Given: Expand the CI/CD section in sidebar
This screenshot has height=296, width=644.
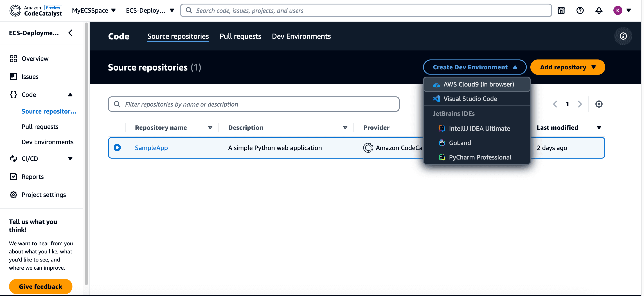Looking at the screenshot, I should (70, 158).
